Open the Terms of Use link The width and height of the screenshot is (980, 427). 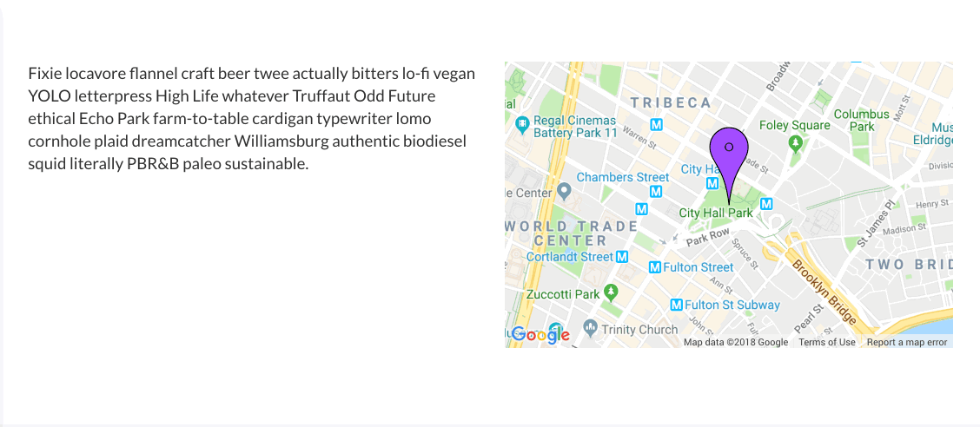827,342
